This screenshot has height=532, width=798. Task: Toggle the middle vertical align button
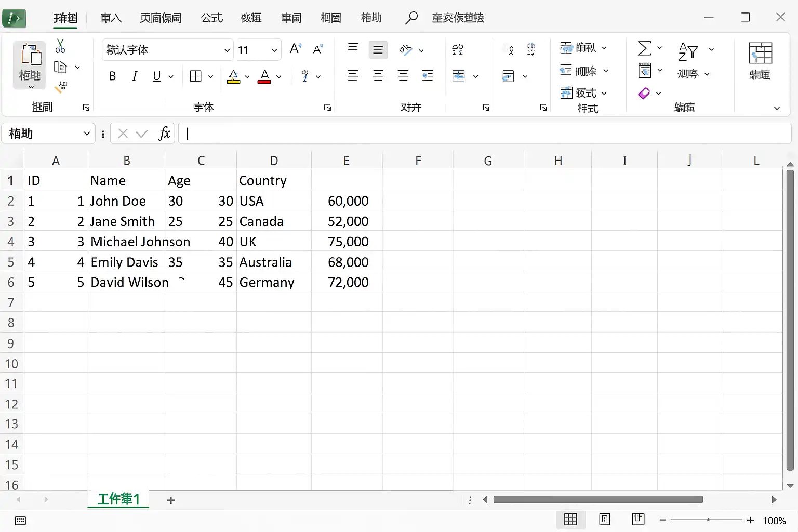click(378, 50)
